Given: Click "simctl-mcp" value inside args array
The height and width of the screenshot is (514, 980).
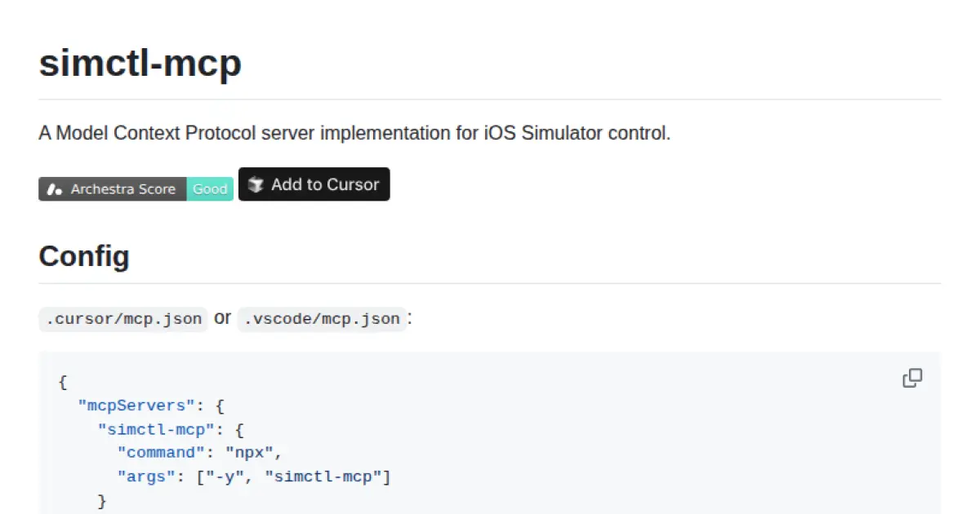Looking at the screenshot, I should 324,476.
